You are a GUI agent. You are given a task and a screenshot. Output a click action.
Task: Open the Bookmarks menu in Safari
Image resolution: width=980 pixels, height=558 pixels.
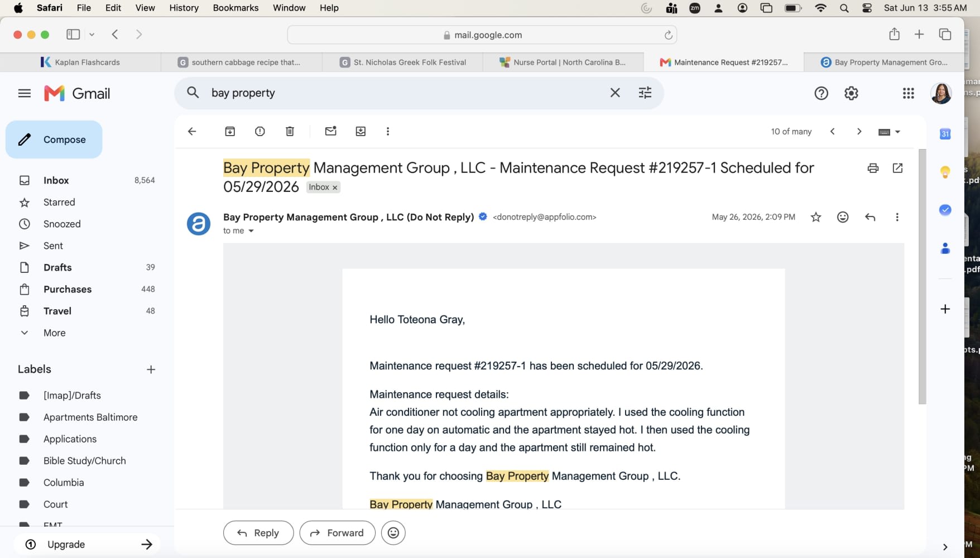click(236, 8)
